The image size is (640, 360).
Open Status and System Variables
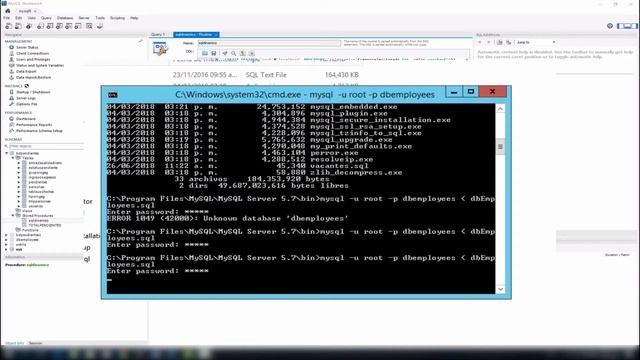click(40, 65)
